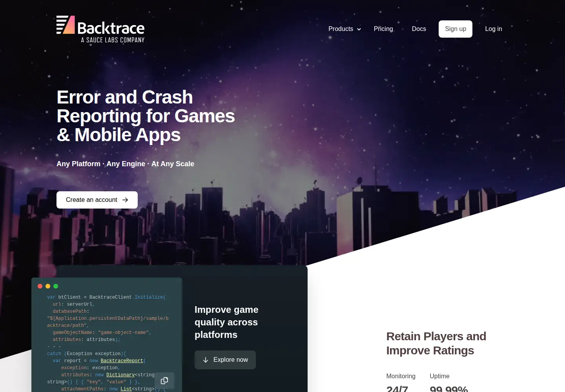Screen dimensions: 565x392
Task: Click the "gameObjectName" code line
Action: [102, 332]
